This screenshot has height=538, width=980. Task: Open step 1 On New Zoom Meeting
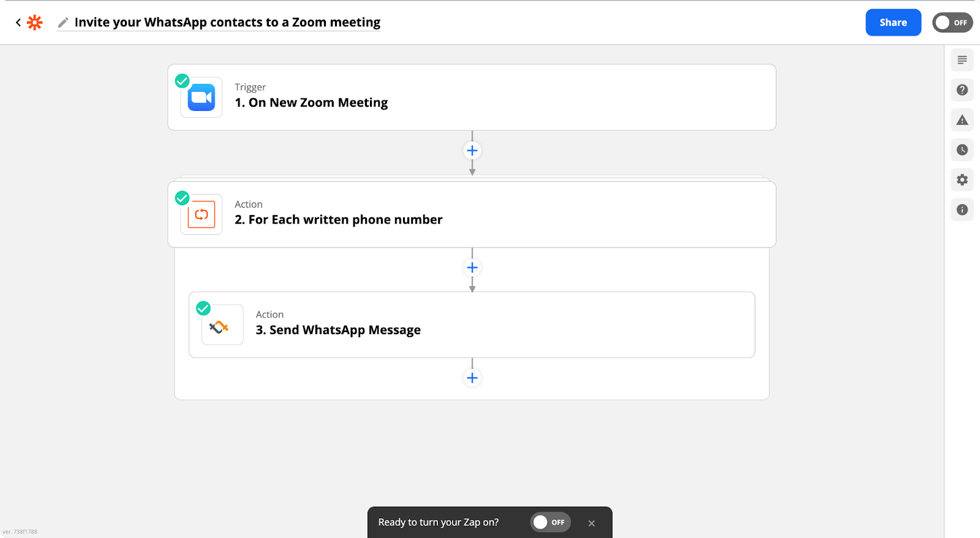tap(472, 97)
